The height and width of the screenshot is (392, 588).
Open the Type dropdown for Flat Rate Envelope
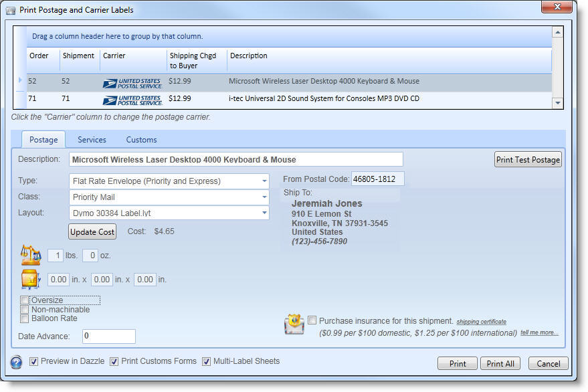pos(264,181)
